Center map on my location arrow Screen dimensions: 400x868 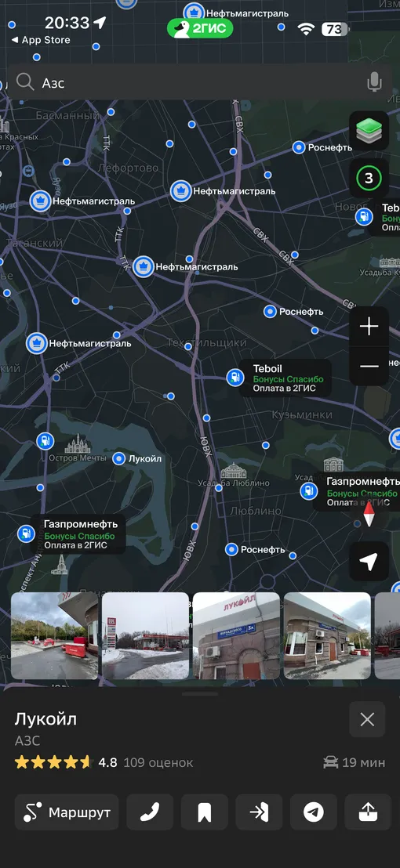tap(369, 562)
